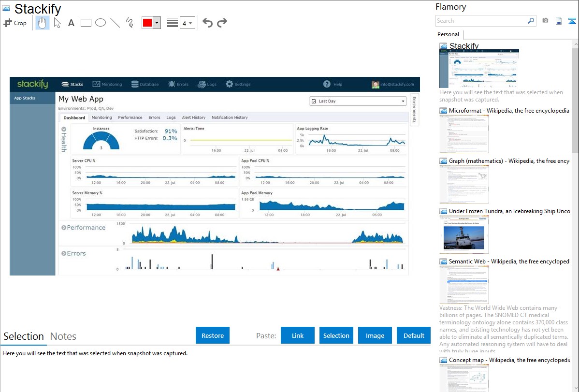Viewport: 579px width, 392px height.
Task: Open the line width dropdown showing 4
Action: coord(187,23)
